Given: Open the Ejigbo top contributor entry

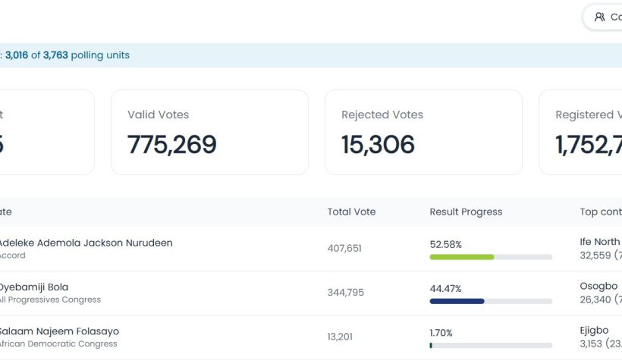Looking at the screenshot, I should coord(601,337).
